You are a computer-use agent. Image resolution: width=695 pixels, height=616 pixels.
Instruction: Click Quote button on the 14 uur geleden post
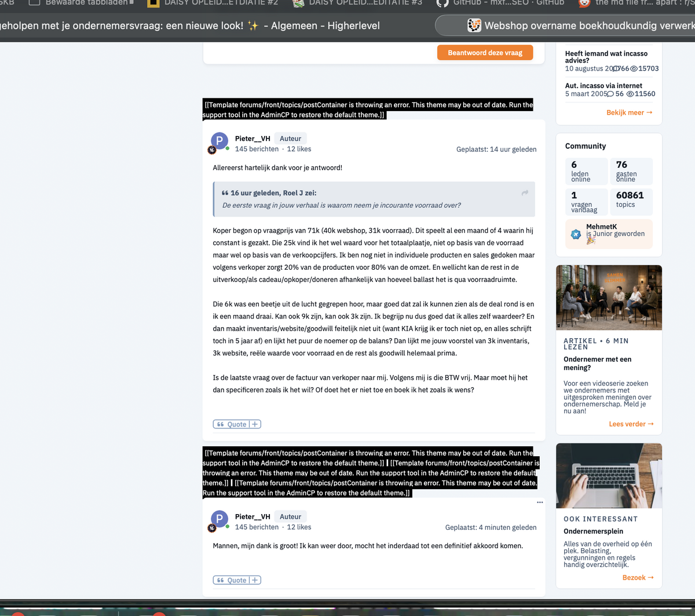[x=231, y=424]
